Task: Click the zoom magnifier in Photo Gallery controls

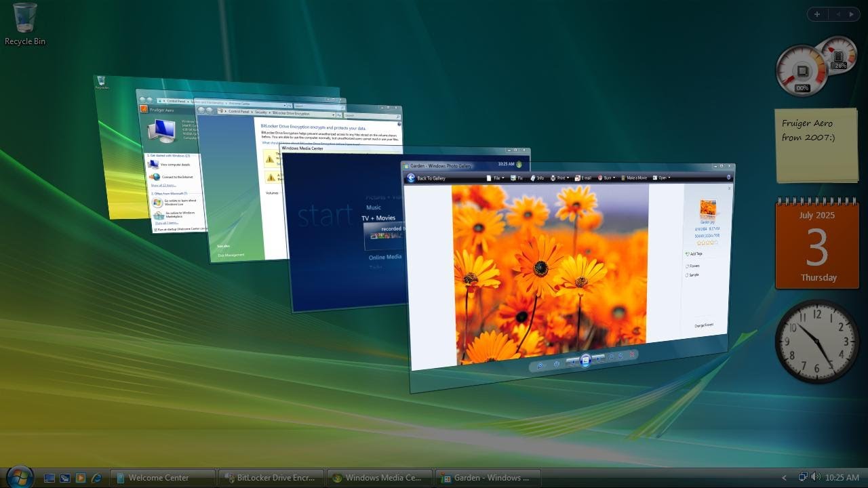Action: [x=540, y=365]
